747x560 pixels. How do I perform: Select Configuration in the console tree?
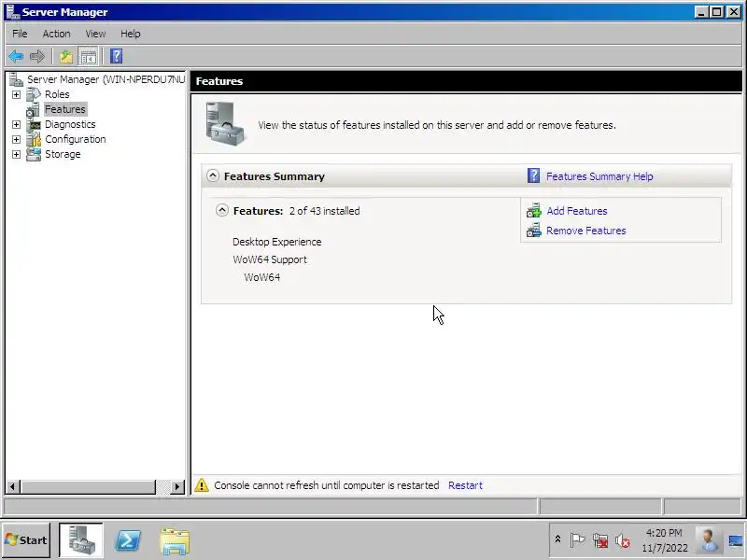(x=76, y=139)
